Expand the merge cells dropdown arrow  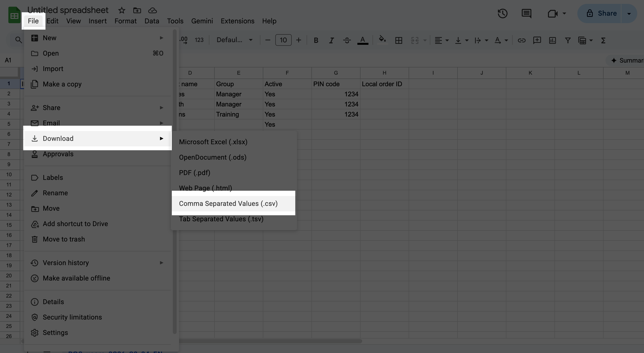click(x=425, y=40)
